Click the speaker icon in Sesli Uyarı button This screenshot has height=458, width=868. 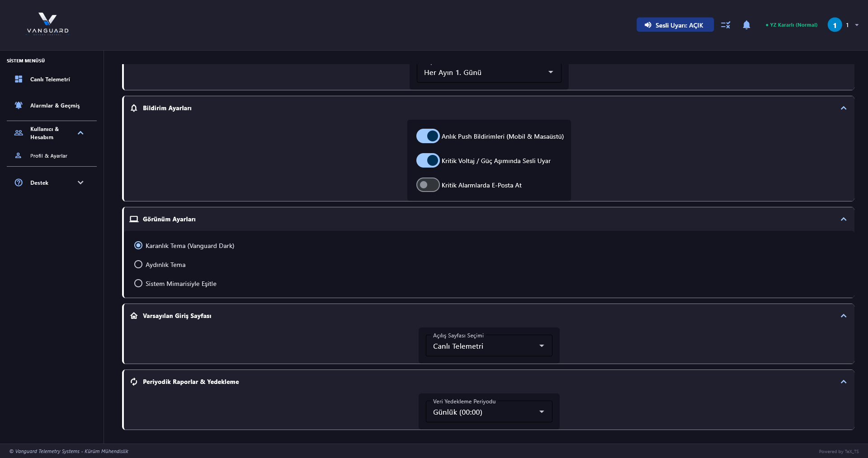click(648, 25)
